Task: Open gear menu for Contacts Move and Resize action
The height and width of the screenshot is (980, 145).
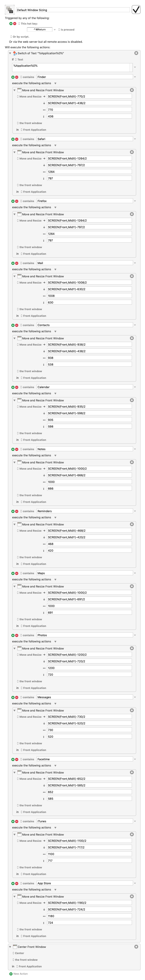Action: click(x=132, y=338)
